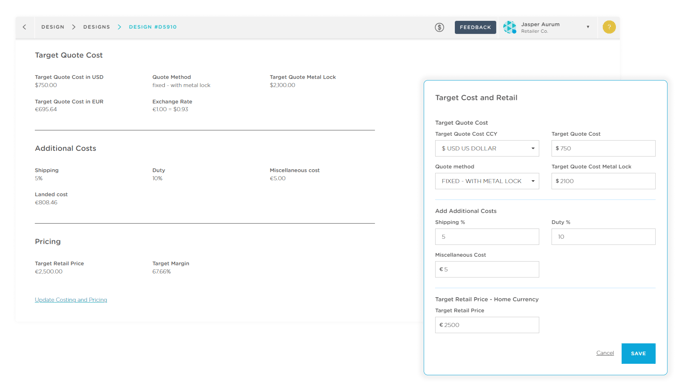Select the Target Retail Price value €2,500.00
Image resolution: width=688 pixels, height=392 pixels.
tap(49, 272)
